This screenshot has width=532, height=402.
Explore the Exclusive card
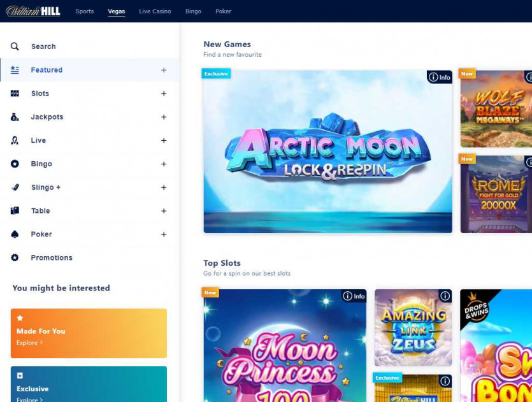(x=89, y=384)
